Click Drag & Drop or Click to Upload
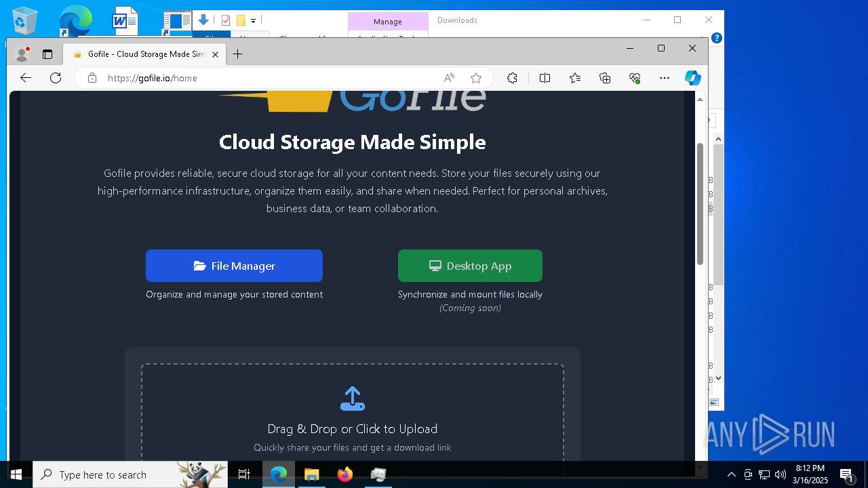Image resolution: width=868 pixels, height=488 pixels. point(353,429)
